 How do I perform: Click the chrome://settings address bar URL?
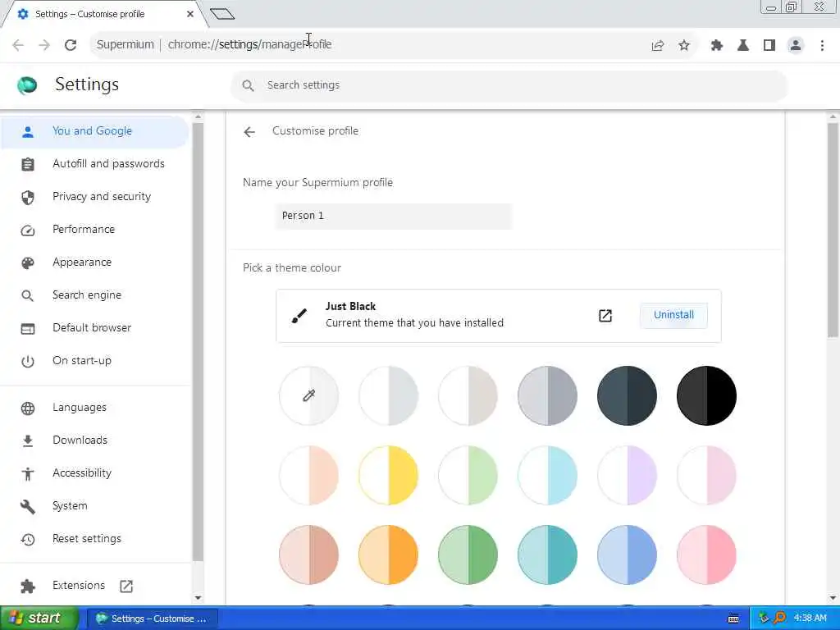[x=249, y=44]
